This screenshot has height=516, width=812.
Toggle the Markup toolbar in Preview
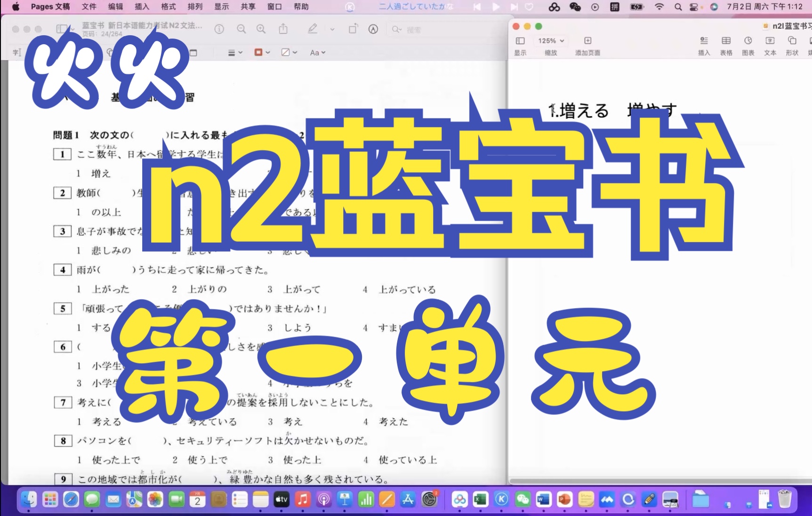(x=373, y=29)
